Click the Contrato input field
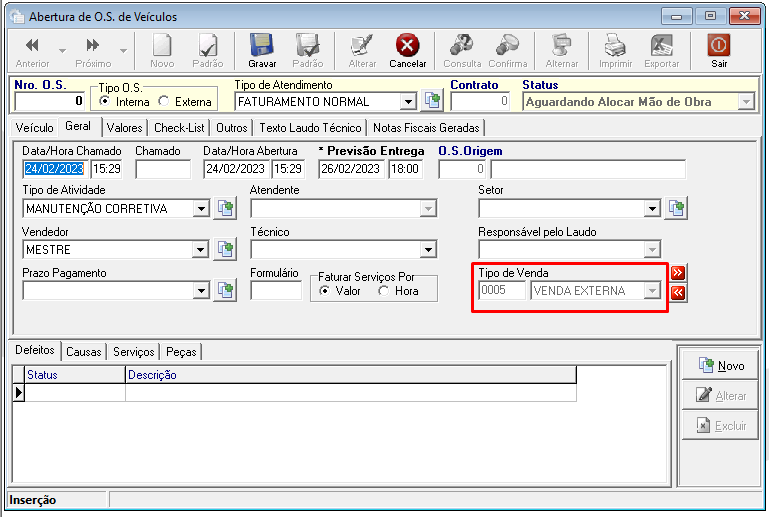 coord(480,102)
